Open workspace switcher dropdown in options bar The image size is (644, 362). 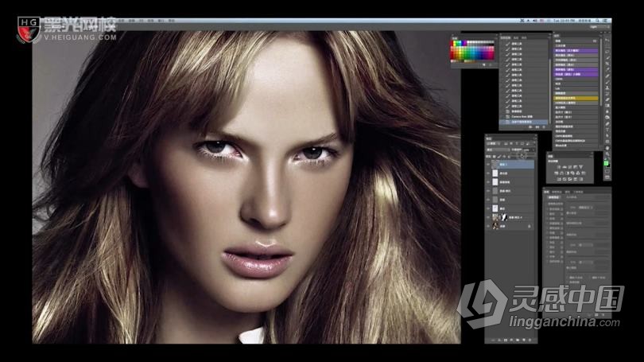pos(599,27)
